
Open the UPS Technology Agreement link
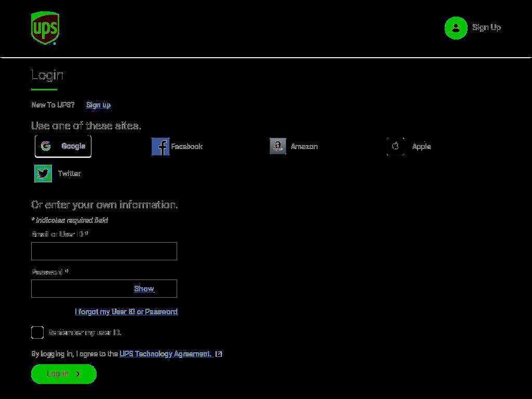pyautogui.click(x=166, y=353)
